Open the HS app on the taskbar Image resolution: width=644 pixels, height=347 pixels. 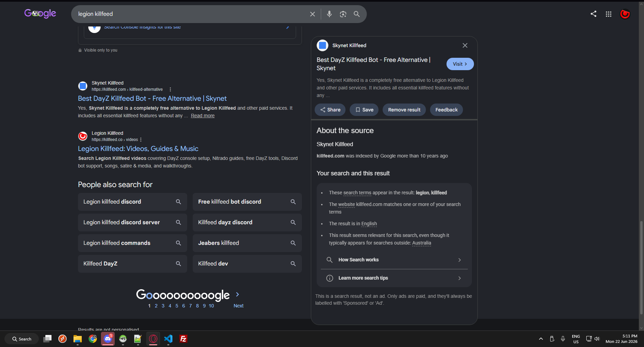pyautogui.click(x=123, y=339)
